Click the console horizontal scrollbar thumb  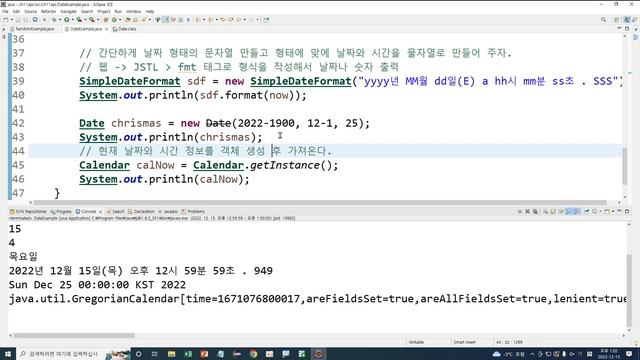click(74, 336)
